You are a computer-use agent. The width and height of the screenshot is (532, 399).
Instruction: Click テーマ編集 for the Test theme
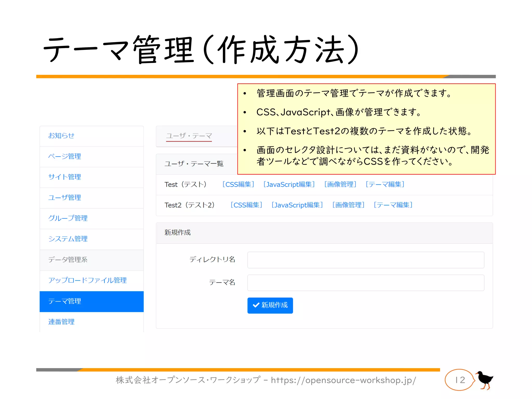[385, 184]
